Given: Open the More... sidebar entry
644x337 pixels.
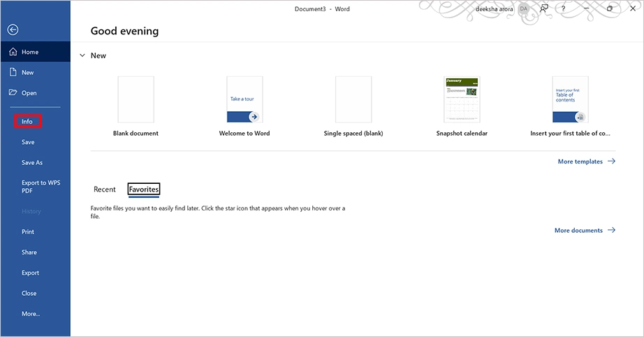Looking at the screenshot, I should pos(31,314).
